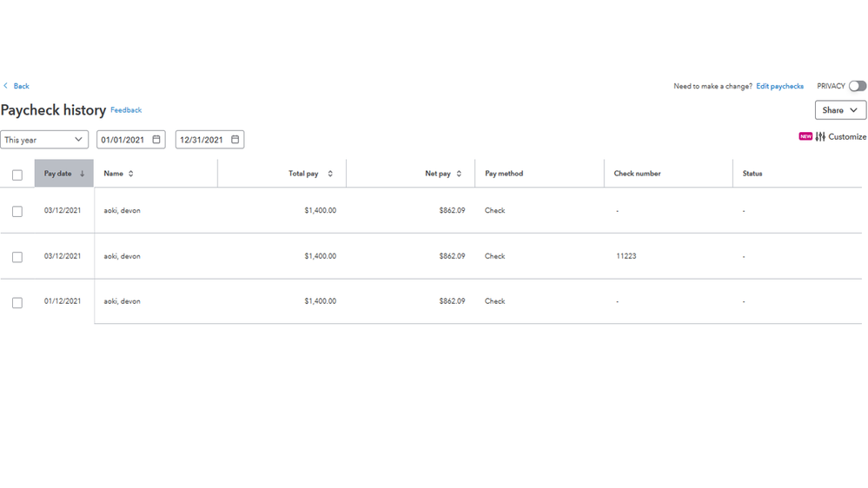Click the 01/01/2021 start date field
The image size is (868, 488).
click(x=123, y=140)
